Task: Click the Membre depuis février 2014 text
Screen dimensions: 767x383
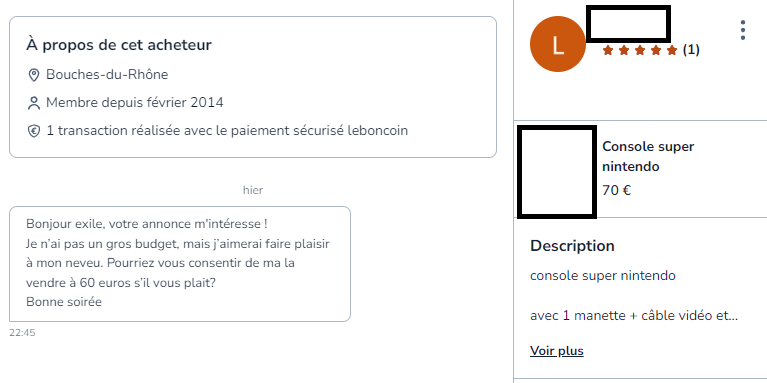Action: (135, 103)
